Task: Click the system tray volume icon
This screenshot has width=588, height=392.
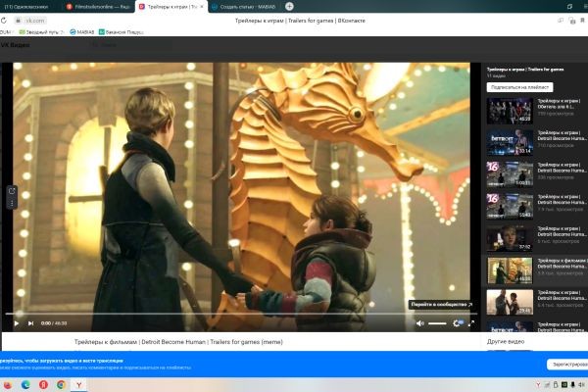Action: pos(581,385)
